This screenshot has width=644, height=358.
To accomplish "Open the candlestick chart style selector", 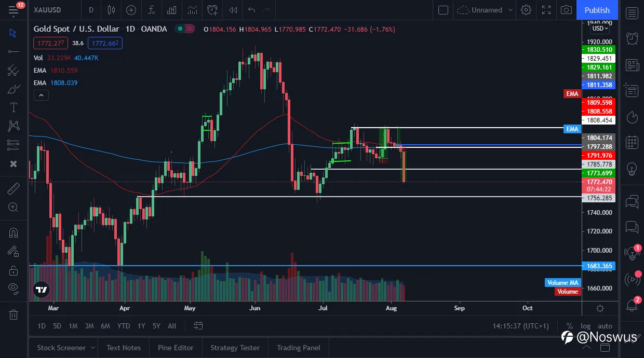I will pyautogui.click(x=111, y=10).
